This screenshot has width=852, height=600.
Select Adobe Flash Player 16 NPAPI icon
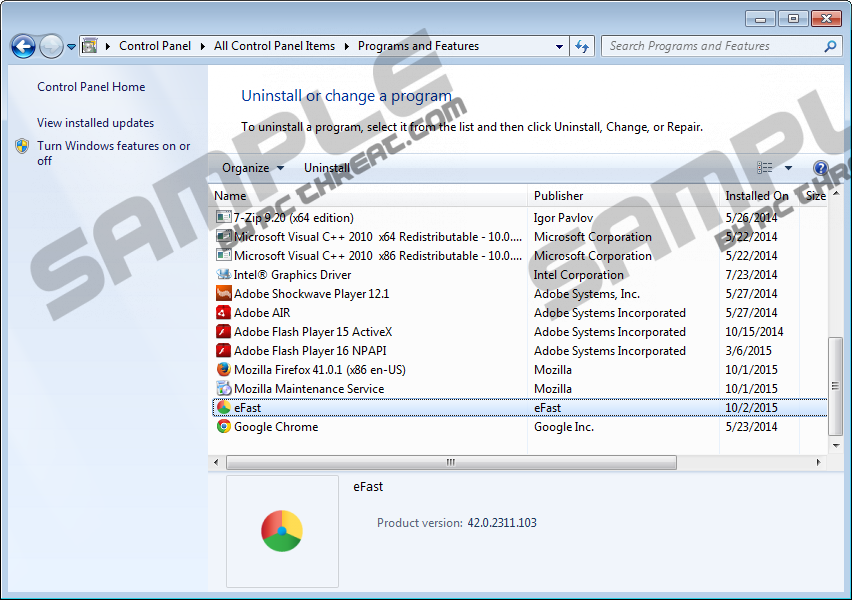224,351
